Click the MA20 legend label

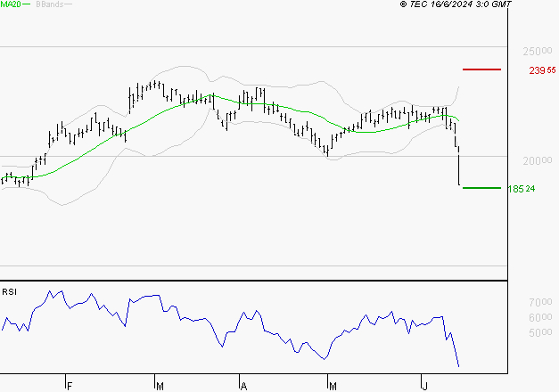(11, 4)
